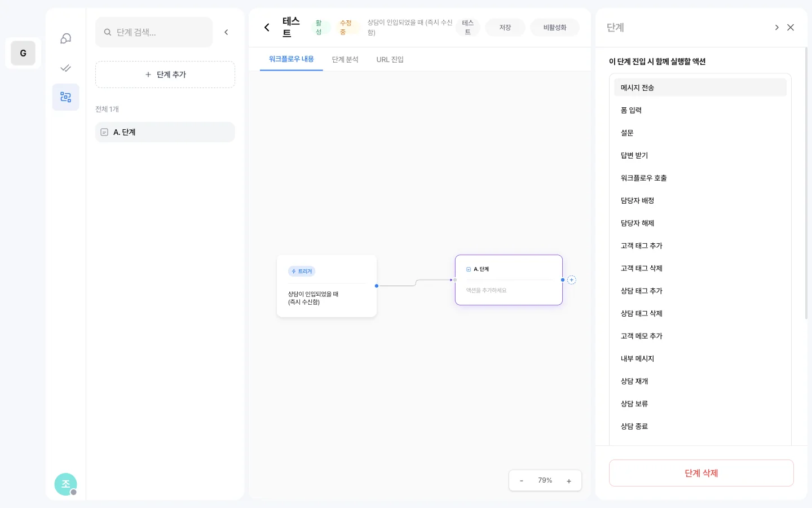Click the plus connector on A. 단계 node

[571, 280]
